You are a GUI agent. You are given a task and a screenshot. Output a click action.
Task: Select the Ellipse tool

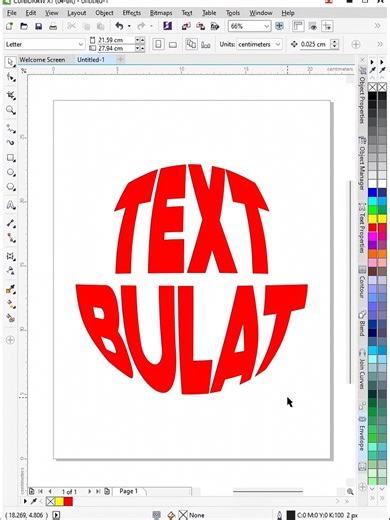click(x=11, y=173)
